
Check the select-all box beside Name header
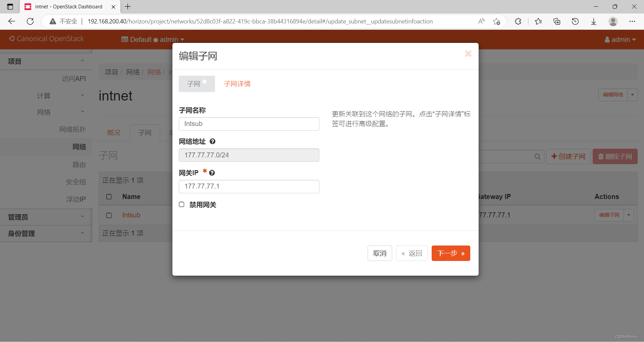tap(109, 197)
